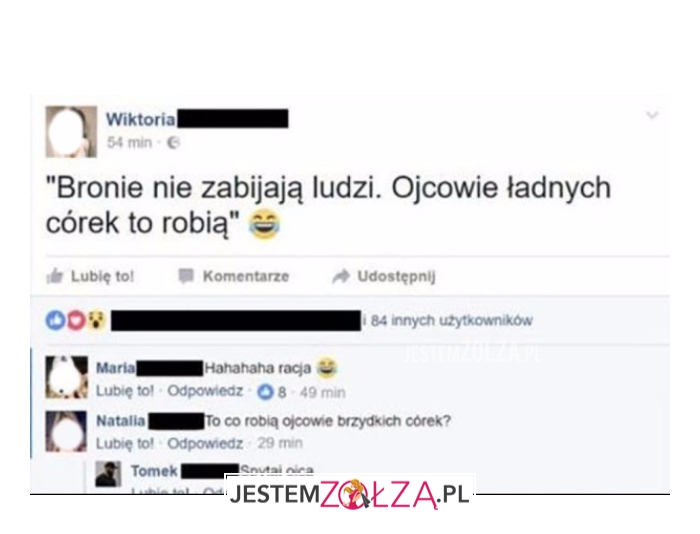Click the thumbs-up Lubię to! icon
Image resolution: width=700 pixels, height=534 pixels.
[x=55, y=276]
